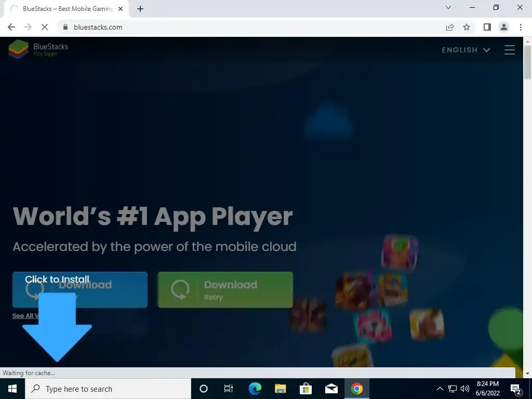Bookmark this tab with the star icon

467,27
